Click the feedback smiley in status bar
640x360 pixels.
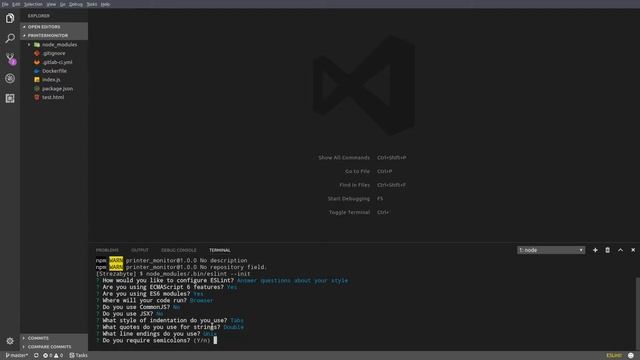coord(631,356)
